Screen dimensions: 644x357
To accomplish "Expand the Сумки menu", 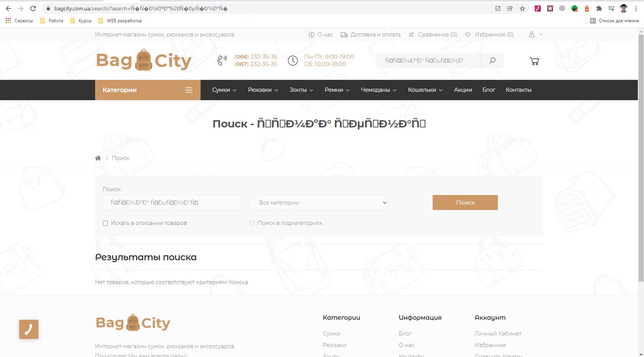I will click(224, 90).
